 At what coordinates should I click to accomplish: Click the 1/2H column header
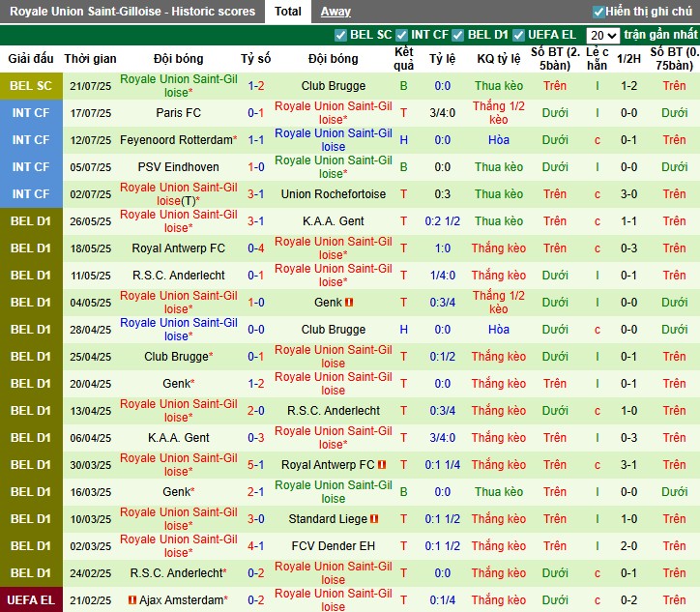point(628,58)
